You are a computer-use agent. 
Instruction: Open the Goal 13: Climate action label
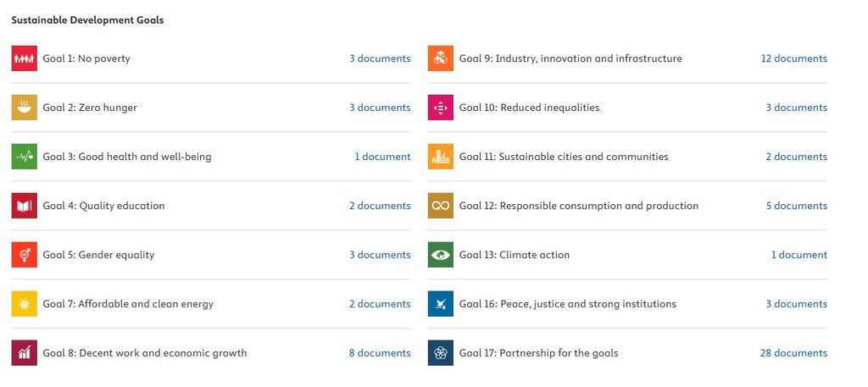pyautogui.click(x=515, y=255)
